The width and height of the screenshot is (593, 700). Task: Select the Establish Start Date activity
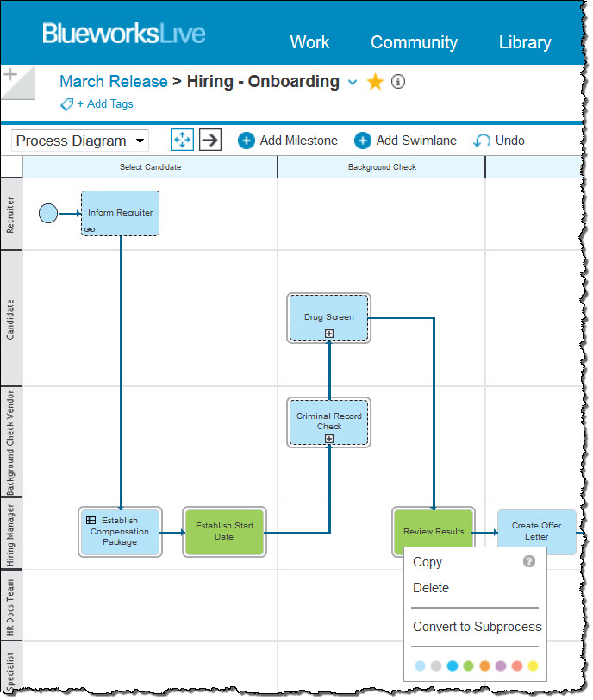[224, 531]
